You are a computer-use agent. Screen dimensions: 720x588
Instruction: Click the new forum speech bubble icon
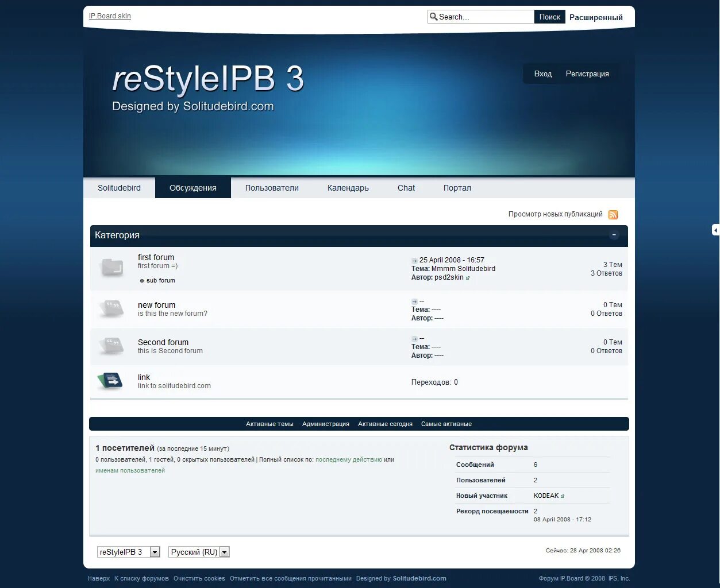pos(112,308)
